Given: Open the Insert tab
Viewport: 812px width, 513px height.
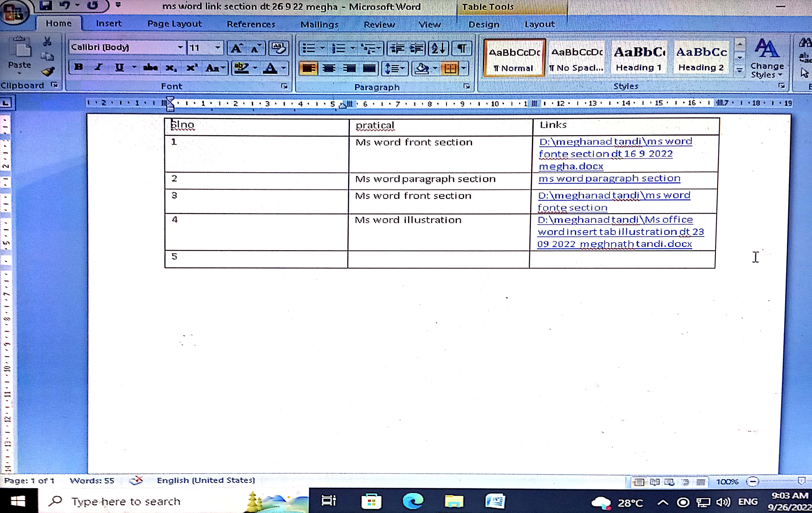Looking at the screenshot, I should click(109, 24).
